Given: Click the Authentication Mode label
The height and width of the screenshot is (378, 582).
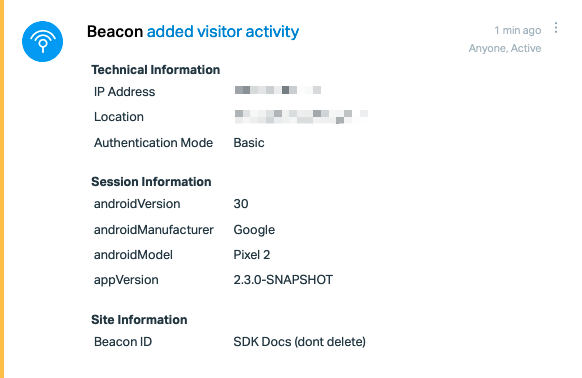Looking at the screenshot, I should tap(153, 143).
